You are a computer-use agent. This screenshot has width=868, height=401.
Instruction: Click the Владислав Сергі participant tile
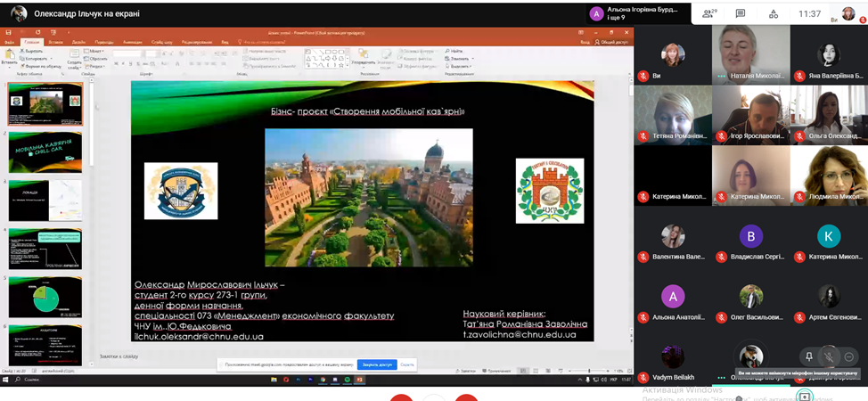750,236
